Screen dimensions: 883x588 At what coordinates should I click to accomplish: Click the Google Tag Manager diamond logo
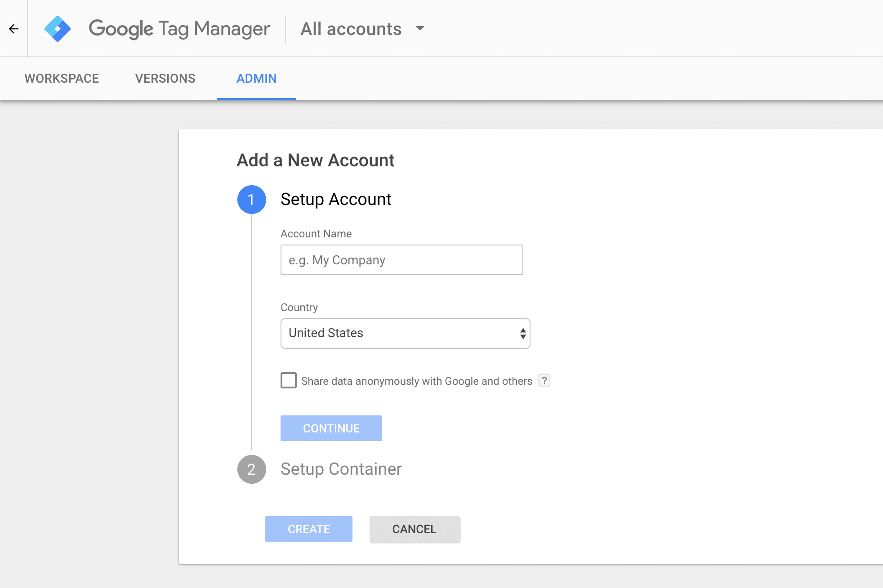58,28
